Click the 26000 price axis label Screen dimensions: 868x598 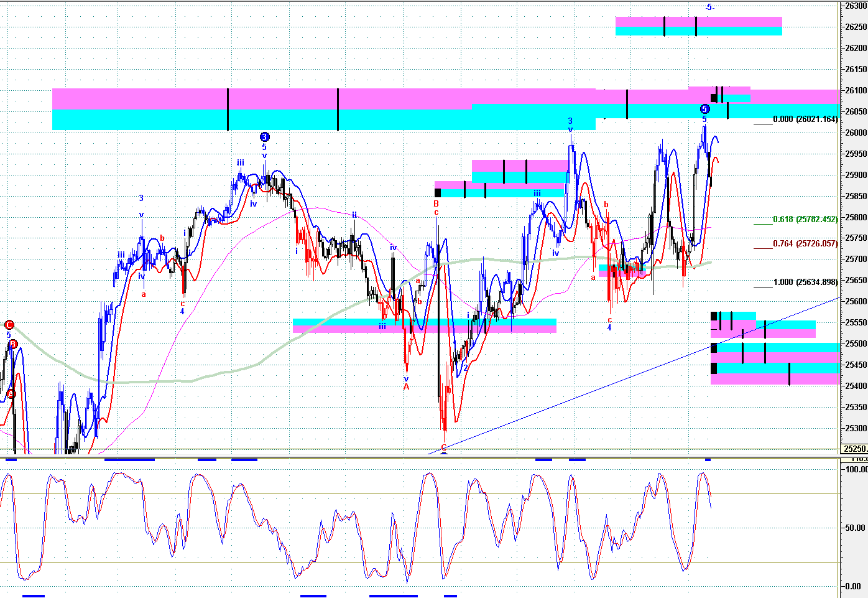(856, 133)
